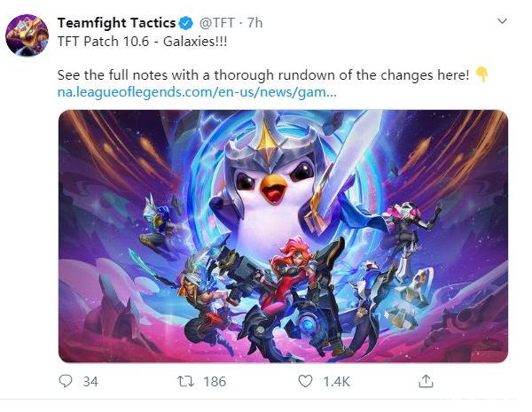Open the Teamfight Tactics display name
This screenshot has height=412, width=532.
[116, 23]
